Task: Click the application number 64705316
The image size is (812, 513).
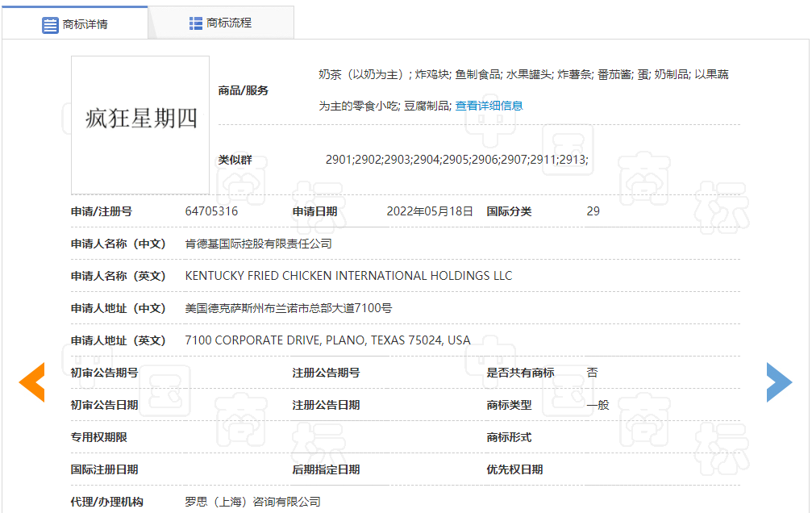Action: (211, 211)
